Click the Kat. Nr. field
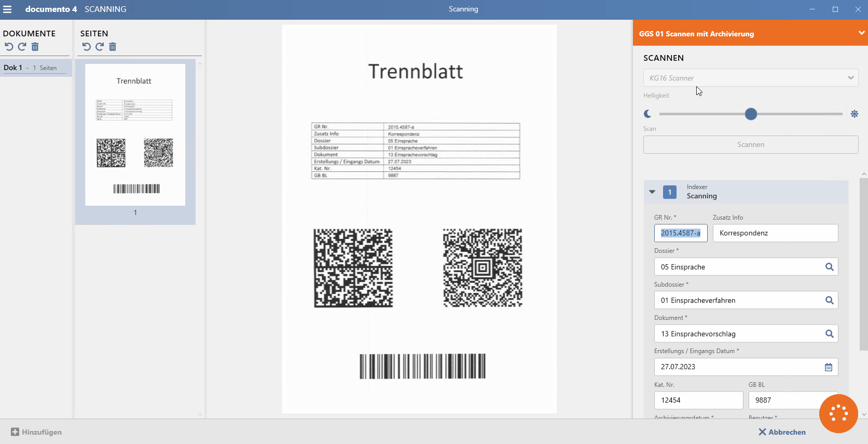Image resolution: width=868 pixels, height=444 pixels. (x=698, y=400)
